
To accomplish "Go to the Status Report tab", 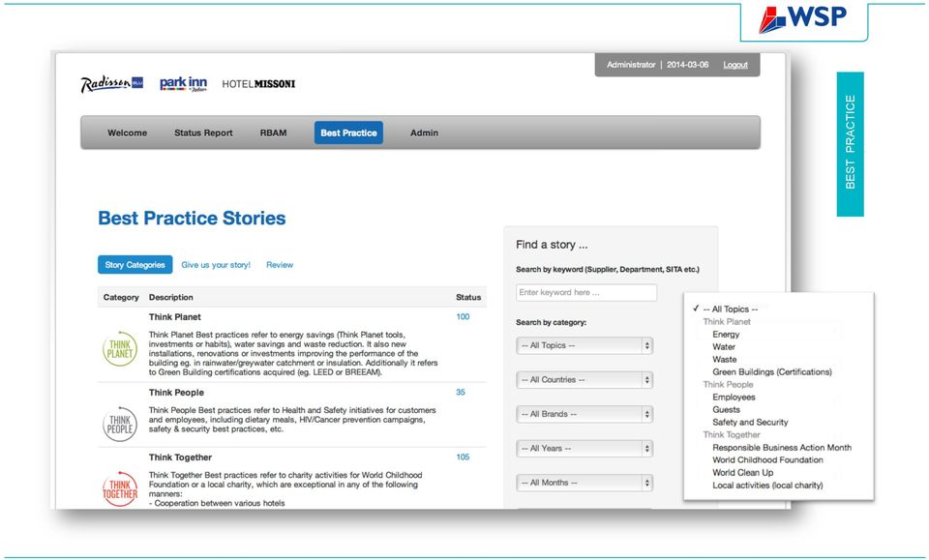I will pos(203,133).
